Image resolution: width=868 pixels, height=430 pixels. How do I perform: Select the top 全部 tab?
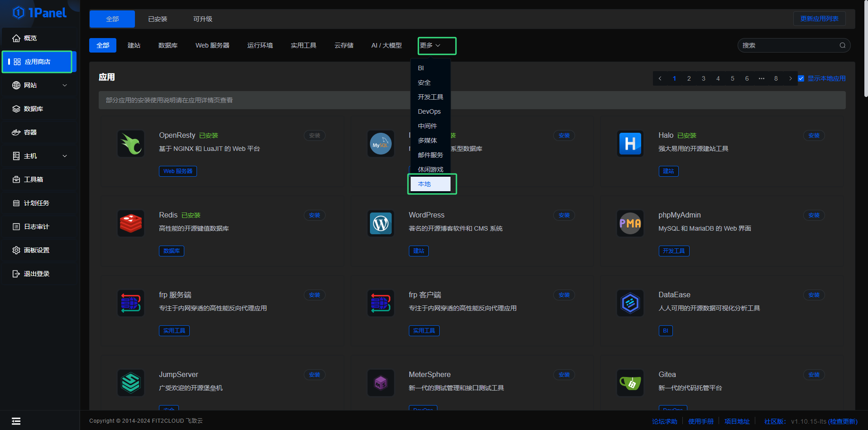pos(112,19)
